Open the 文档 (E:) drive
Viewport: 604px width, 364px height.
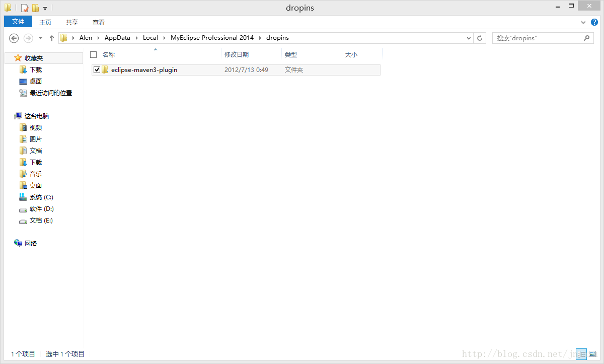tap(41, 221)
